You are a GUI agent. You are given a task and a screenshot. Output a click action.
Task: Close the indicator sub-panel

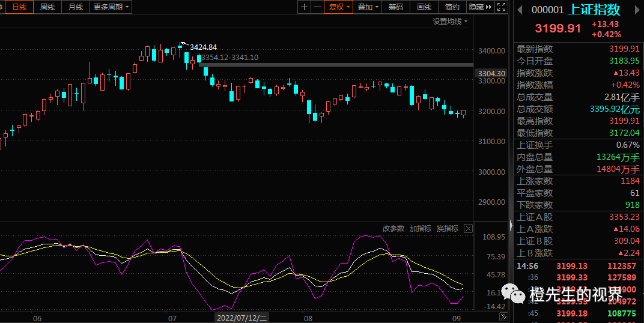(x=468, y=229)
